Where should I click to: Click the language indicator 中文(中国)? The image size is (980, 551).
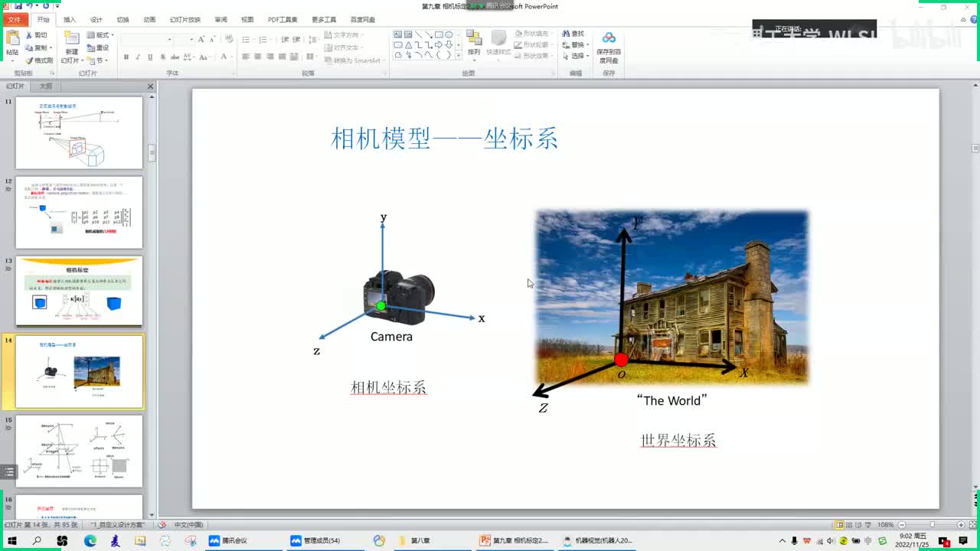(x=188, y=525)
